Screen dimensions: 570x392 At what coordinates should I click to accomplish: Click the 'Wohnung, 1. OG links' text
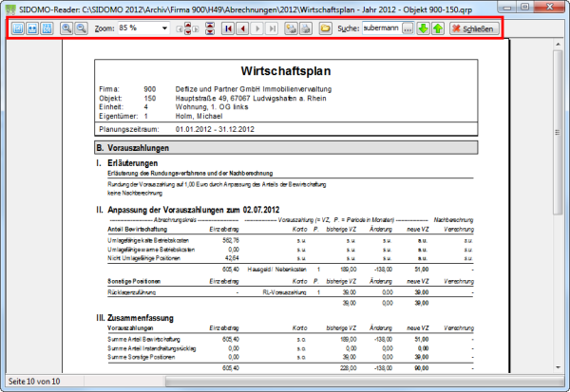pyautogui.click(x=212, y=107)
